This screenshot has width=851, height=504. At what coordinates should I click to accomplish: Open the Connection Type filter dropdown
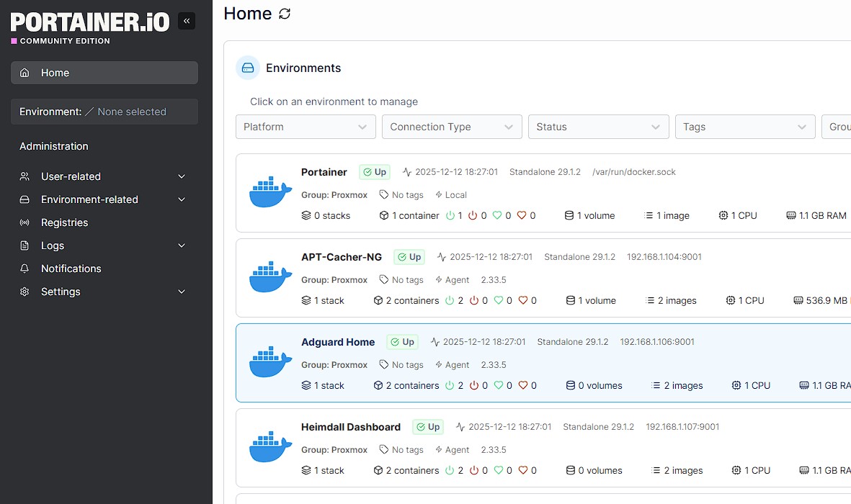tap(452, 127)
